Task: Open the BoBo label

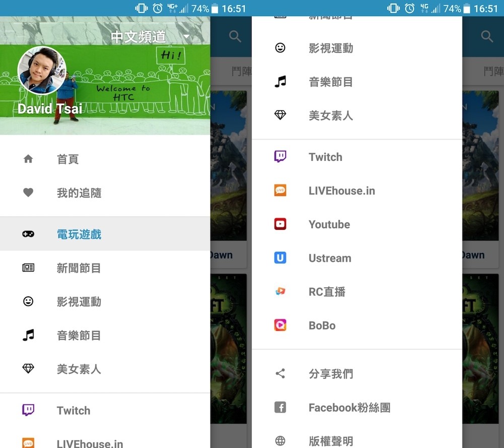Action: click(322, 326)
